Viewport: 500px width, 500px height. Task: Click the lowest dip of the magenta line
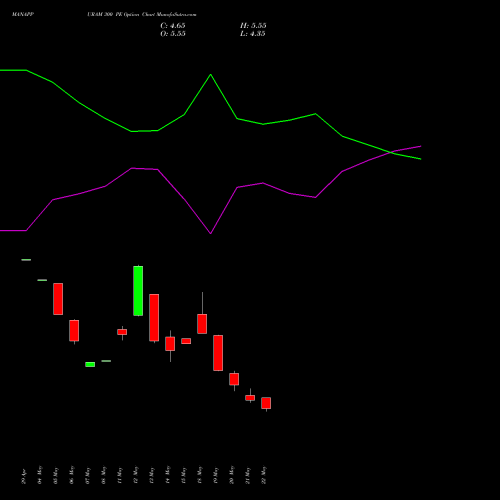(210, 233)
